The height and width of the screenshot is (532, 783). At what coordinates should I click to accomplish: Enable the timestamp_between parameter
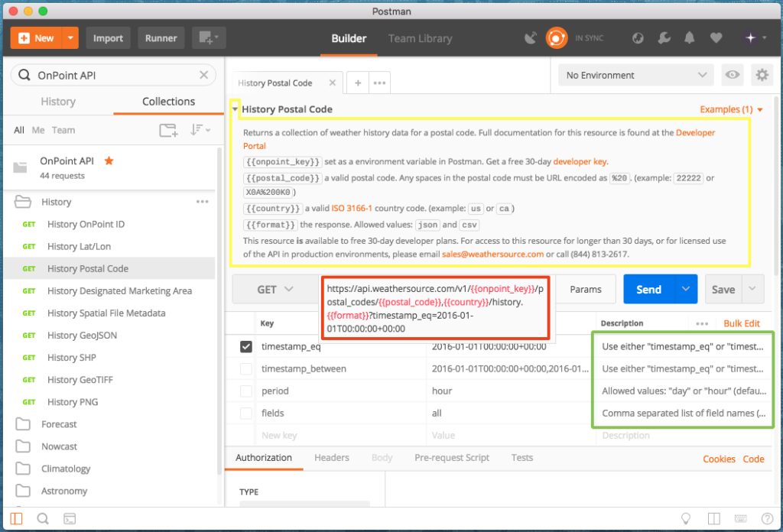coord(245,368)
